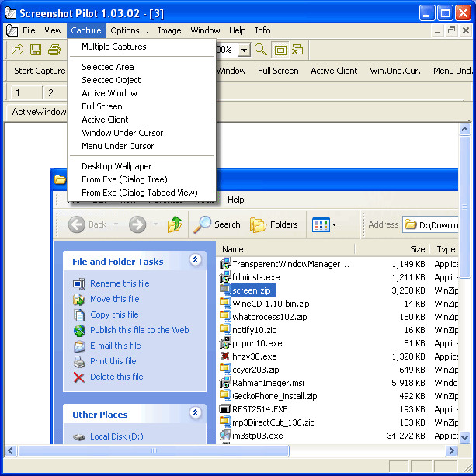Click the Explorer Address field

pos(430,224)
